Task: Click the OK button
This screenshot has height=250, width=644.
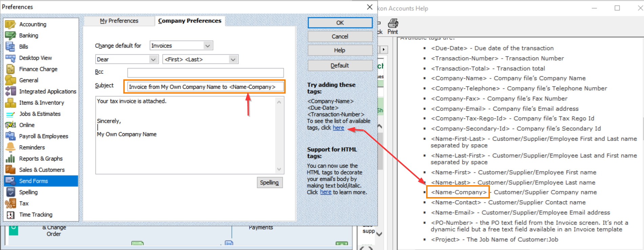Action: [x=340, y=23]
